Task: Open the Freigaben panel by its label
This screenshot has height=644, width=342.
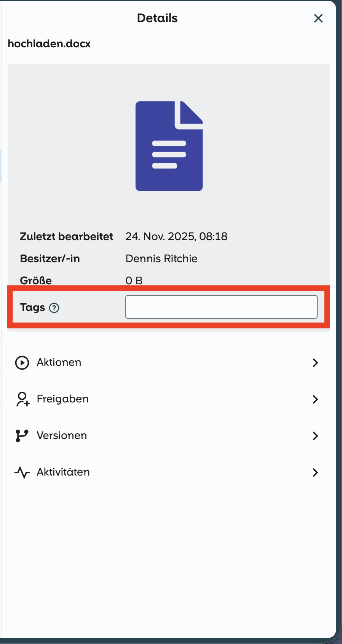Action: point(63,399)
